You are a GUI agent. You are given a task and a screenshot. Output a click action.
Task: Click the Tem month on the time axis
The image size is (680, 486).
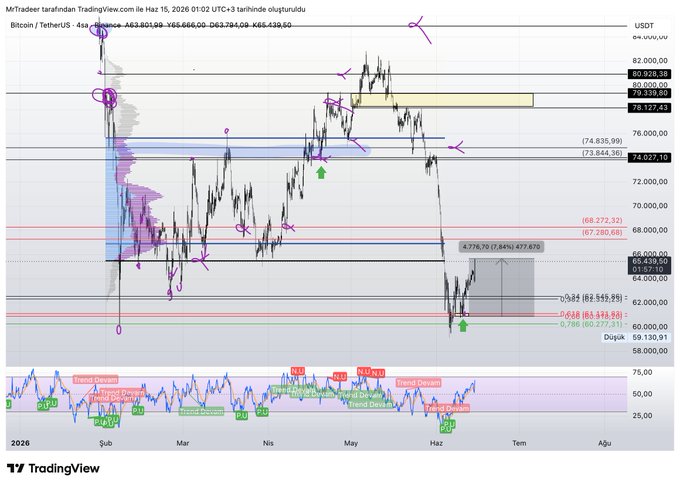[519, 443]
